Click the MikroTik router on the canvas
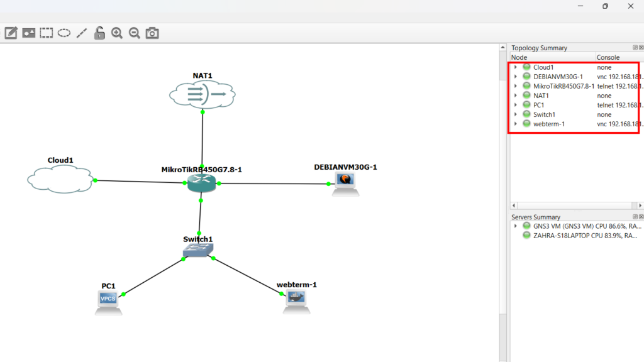The width and height of the screenshot is (644, 362). (201, 183)
